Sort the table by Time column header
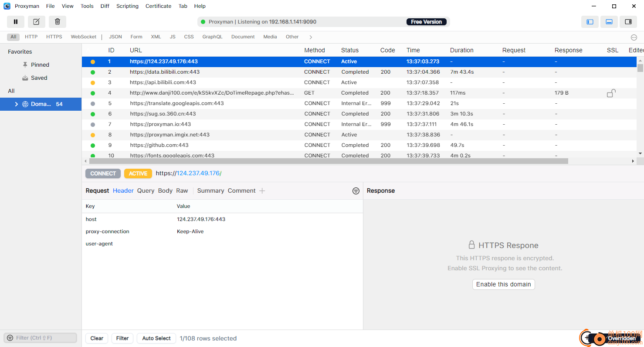 [413, 50]
